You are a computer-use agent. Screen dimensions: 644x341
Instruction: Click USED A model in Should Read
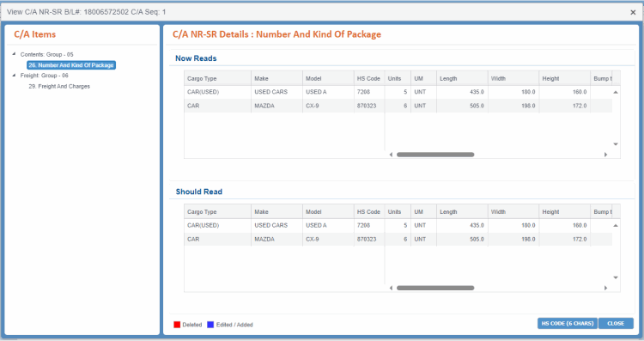(x=328, y=226)
